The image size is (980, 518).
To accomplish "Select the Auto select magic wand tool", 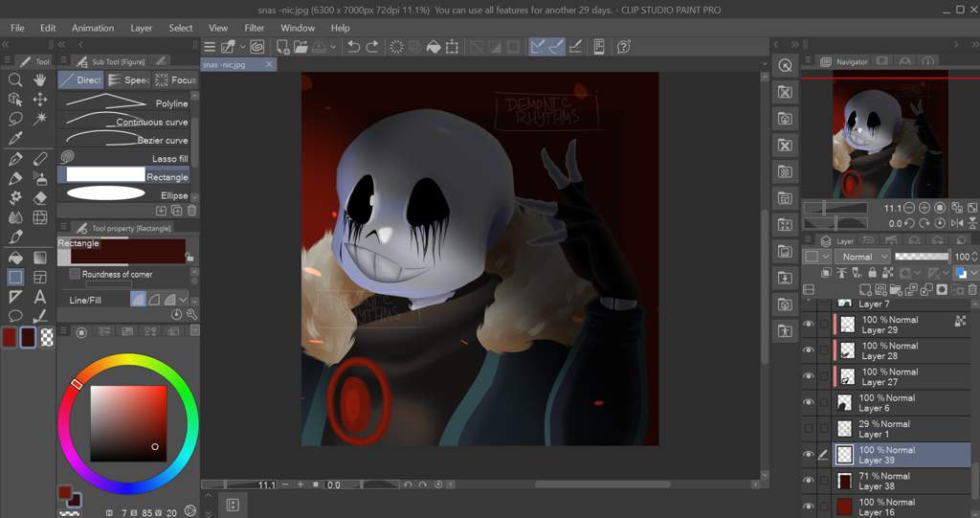I will pyautogui.click(x=40, y=119).
